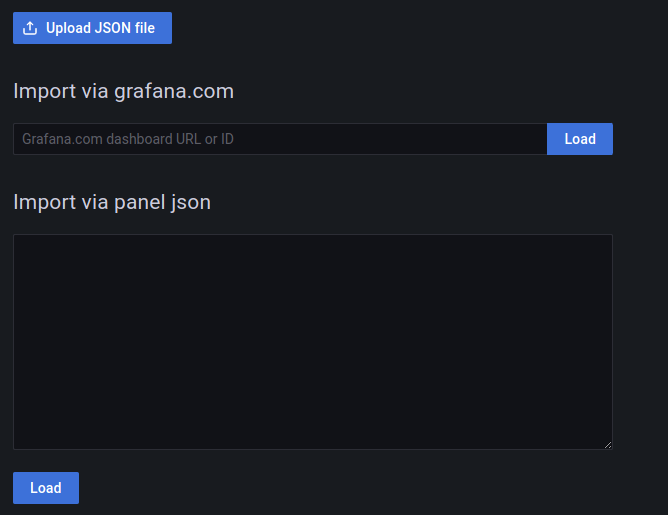Click the text area resize handle
This screenshot has height=515, width=668.
click(607, 444)
